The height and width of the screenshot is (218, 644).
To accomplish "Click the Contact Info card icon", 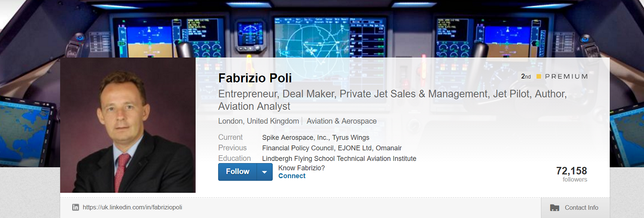I will (555, 208).
